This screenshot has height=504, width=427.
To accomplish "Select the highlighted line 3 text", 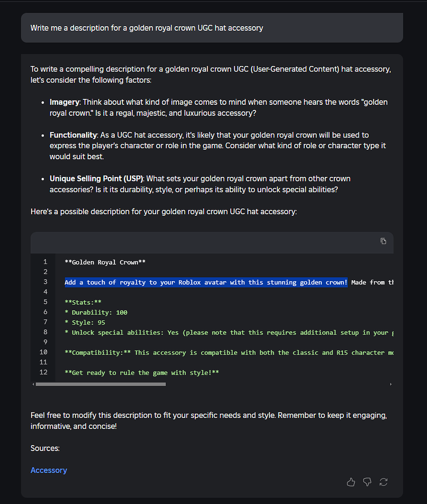I will (x=206, y=282).
